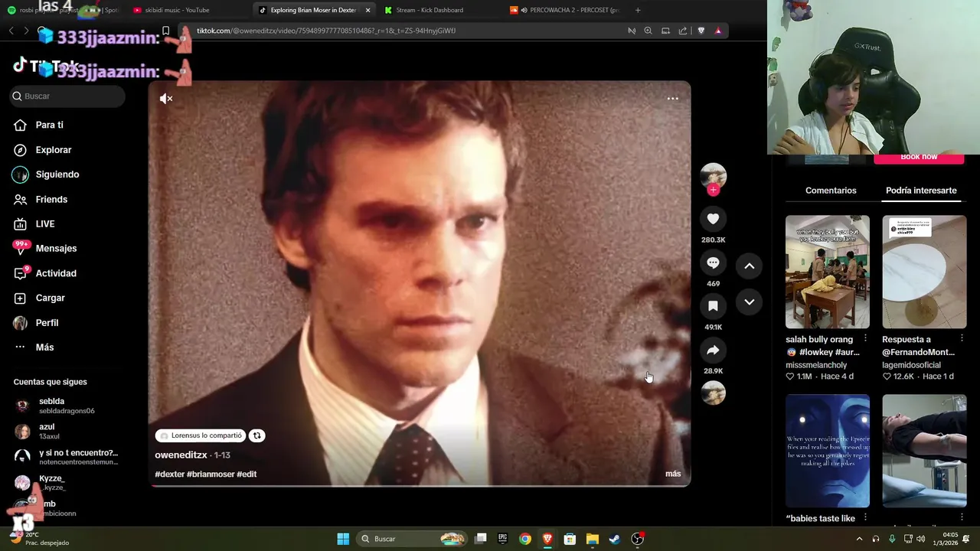The height and width of the screenshot is (551, 980).
Task: Open your Perfil page
Action: (x=47, y=323)
